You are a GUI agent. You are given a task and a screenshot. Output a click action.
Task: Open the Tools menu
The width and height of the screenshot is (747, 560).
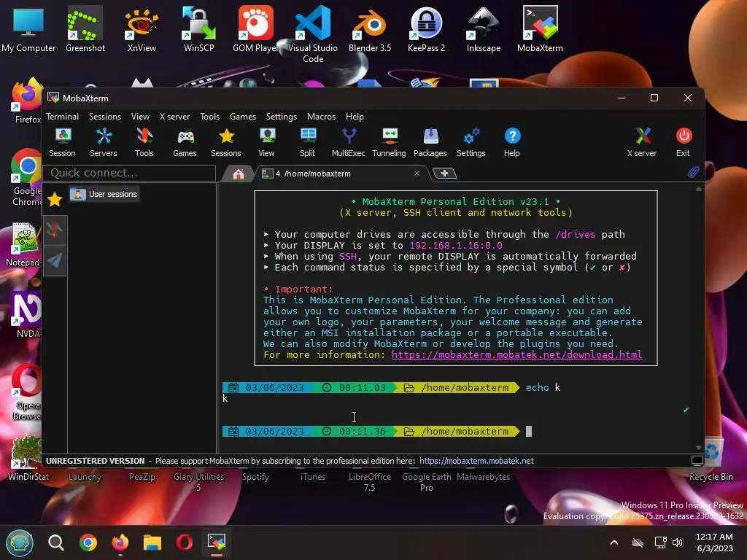tap(209, 117)
